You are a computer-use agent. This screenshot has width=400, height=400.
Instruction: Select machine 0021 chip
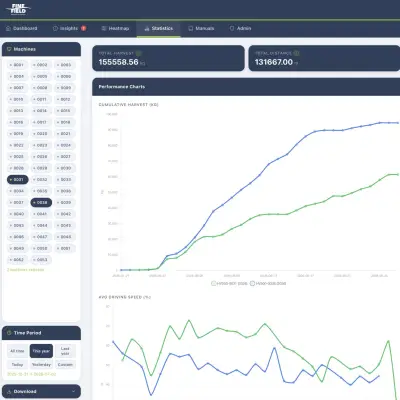65,134
